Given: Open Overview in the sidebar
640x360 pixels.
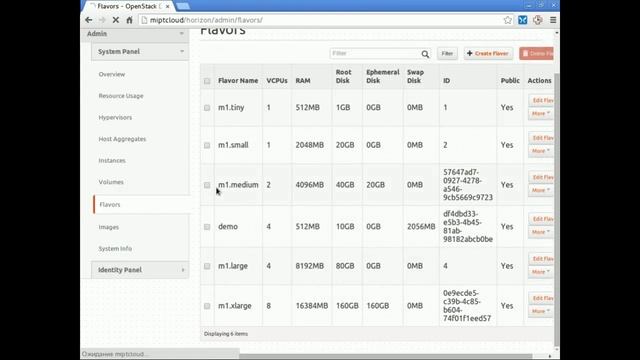Looking at the screenshot, I should pyautogui.click(x=112, y=74).
